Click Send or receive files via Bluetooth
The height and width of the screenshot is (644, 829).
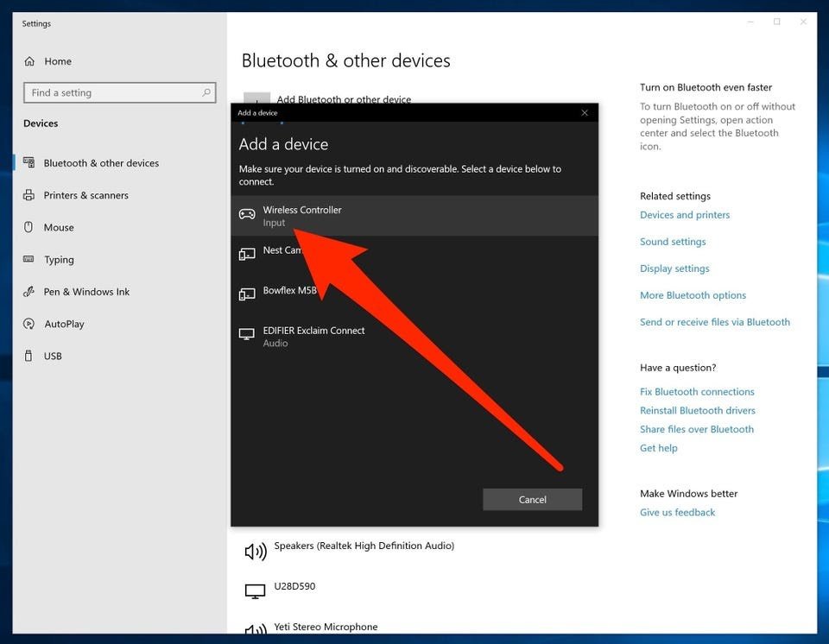715,322
